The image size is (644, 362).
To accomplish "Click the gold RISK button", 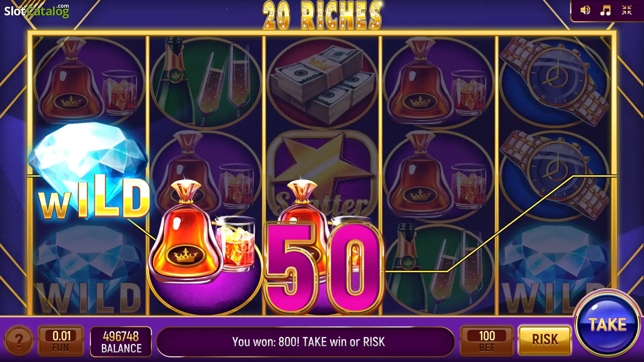I will click(x=545, y=340).
